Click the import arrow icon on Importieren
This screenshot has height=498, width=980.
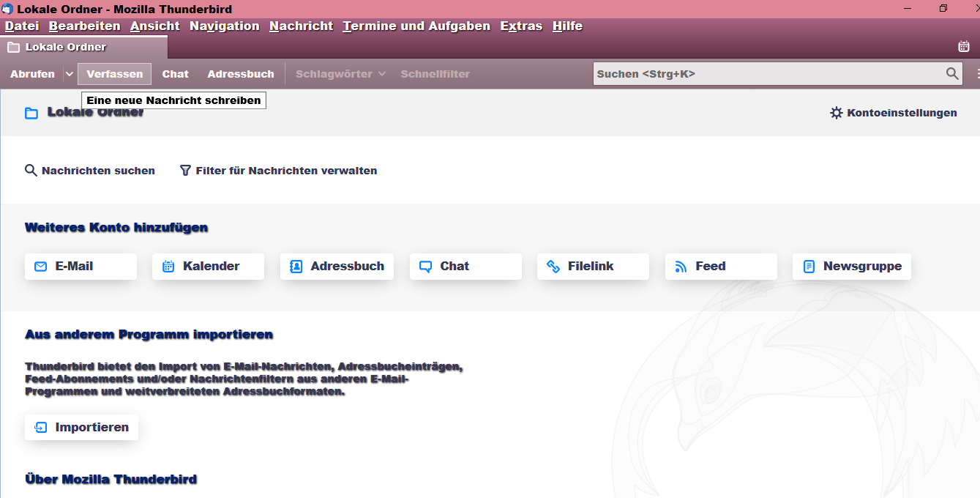(x=41, y=428)
